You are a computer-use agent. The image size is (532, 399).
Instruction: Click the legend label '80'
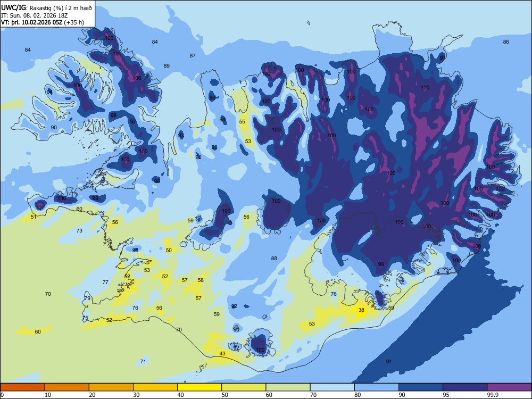[x=358, y=395]
